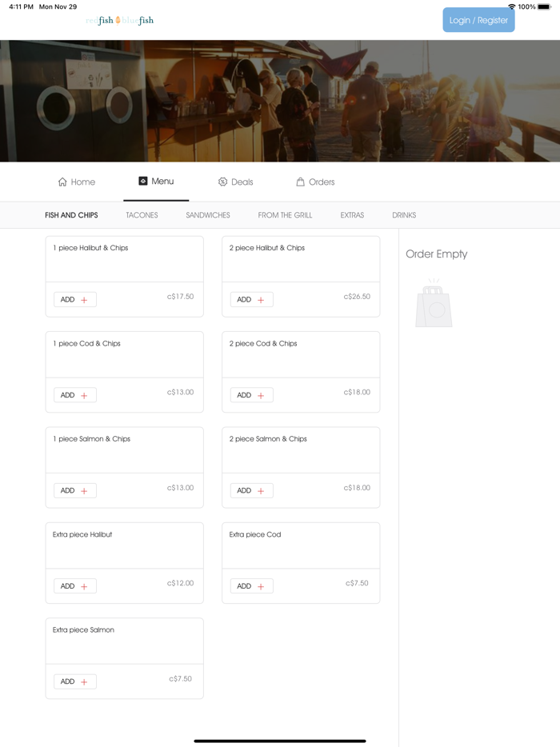Screen dimensions: 560x747
Task: Tap plus icon for 2 piece Salmon & Chips
Action: [261, 491]
